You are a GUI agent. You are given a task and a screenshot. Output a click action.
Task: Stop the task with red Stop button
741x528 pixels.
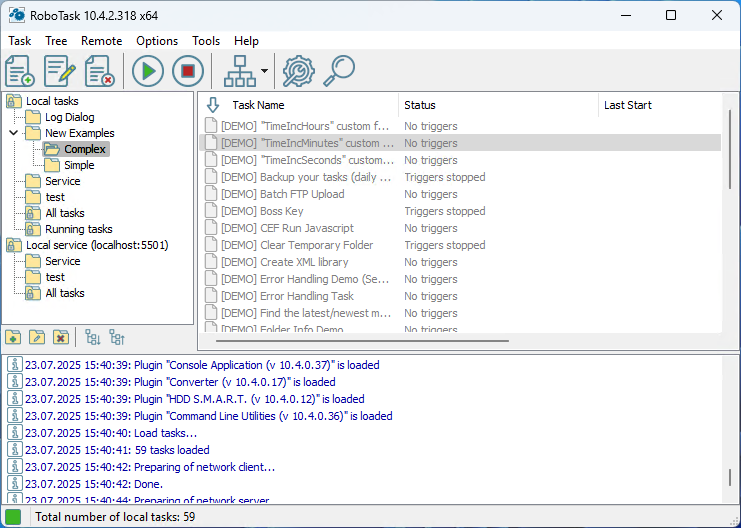(x=188, y=71)
